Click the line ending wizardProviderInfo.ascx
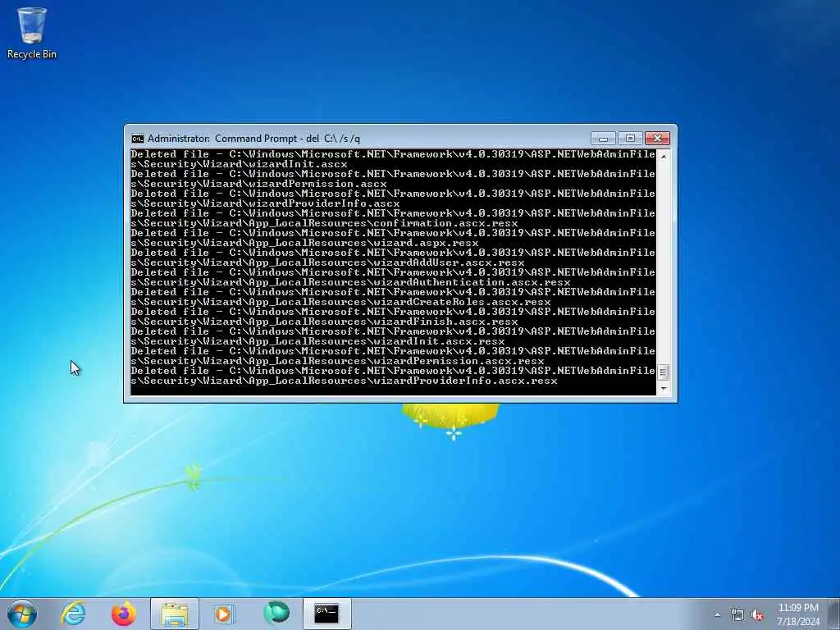 click(265, 203)
